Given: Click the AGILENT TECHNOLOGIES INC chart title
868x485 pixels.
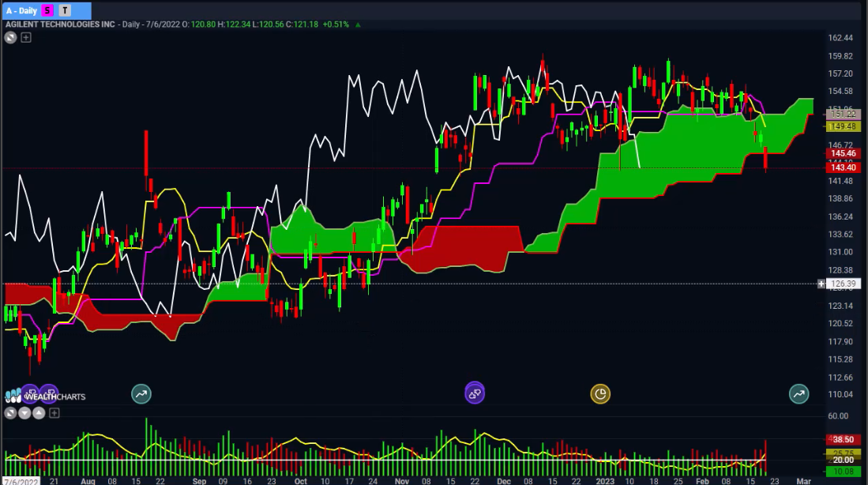Looking at the screenshot, I should pyautogui.click(x=60, y=24).
